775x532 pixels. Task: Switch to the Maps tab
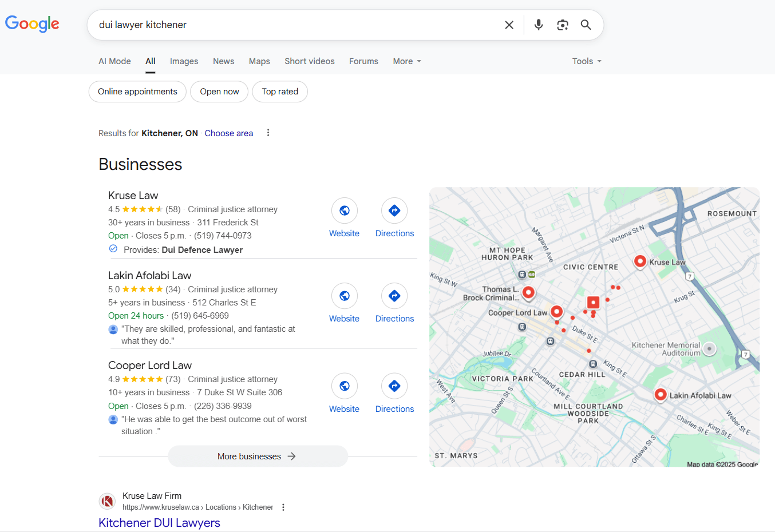pos(259,61)
